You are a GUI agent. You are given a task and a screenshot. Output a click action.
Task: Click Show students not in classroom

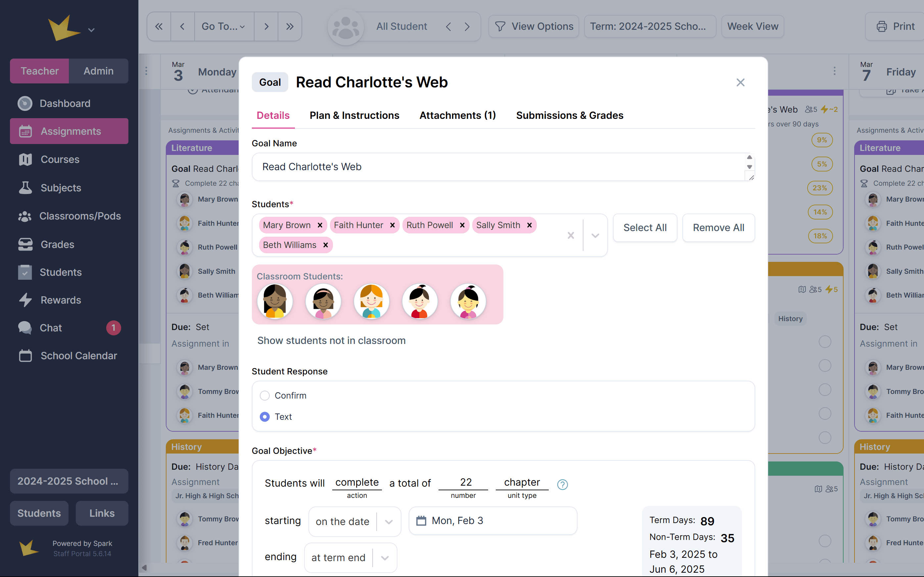331,340
